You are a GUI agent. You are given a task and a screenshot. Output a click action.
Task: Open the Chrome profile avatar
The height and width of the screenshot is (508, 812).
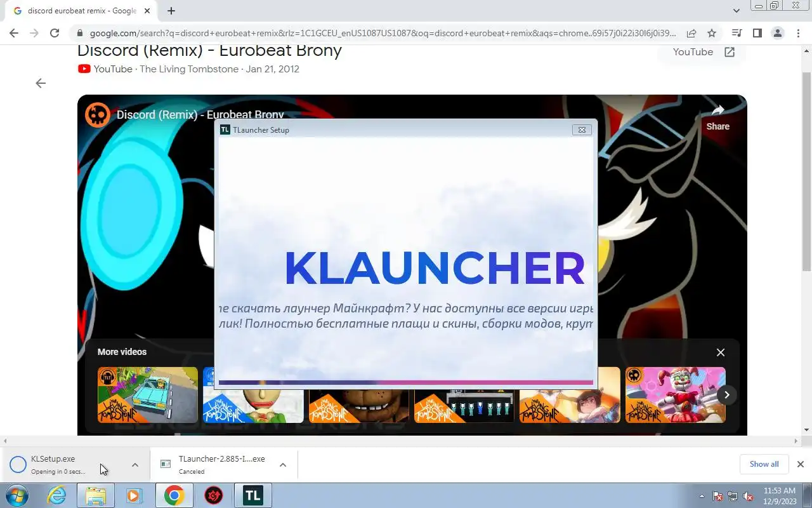[x=777, y=33]
